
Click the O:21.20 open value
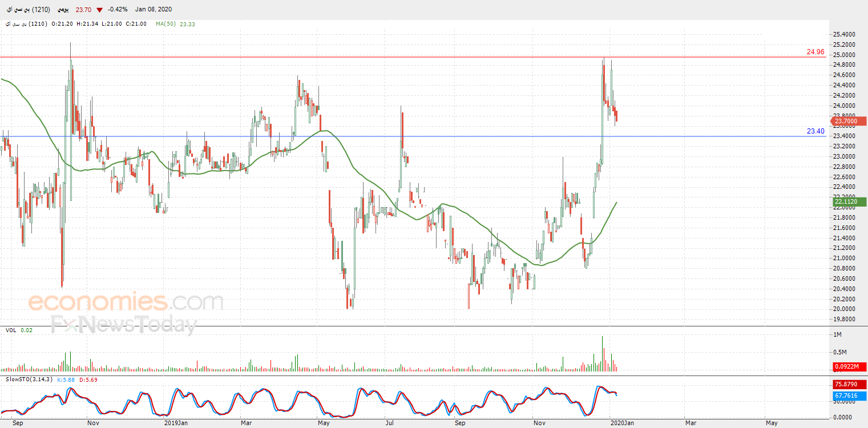(62, 24)
